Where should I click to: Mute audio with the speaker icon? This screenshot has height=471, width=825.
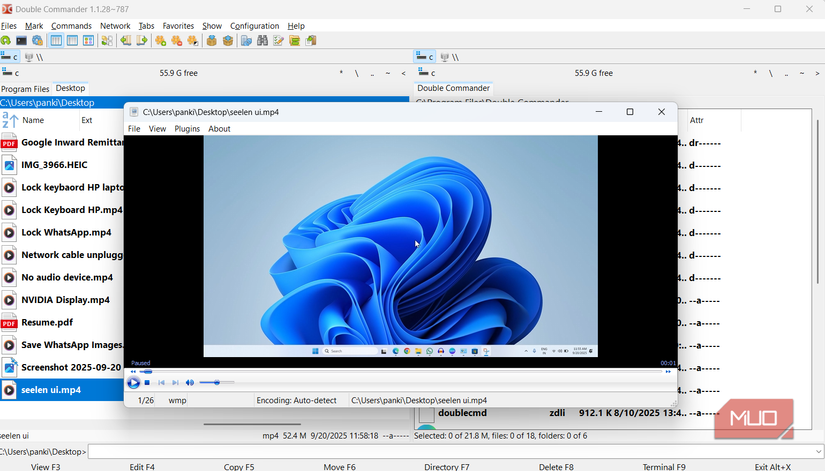190,383
